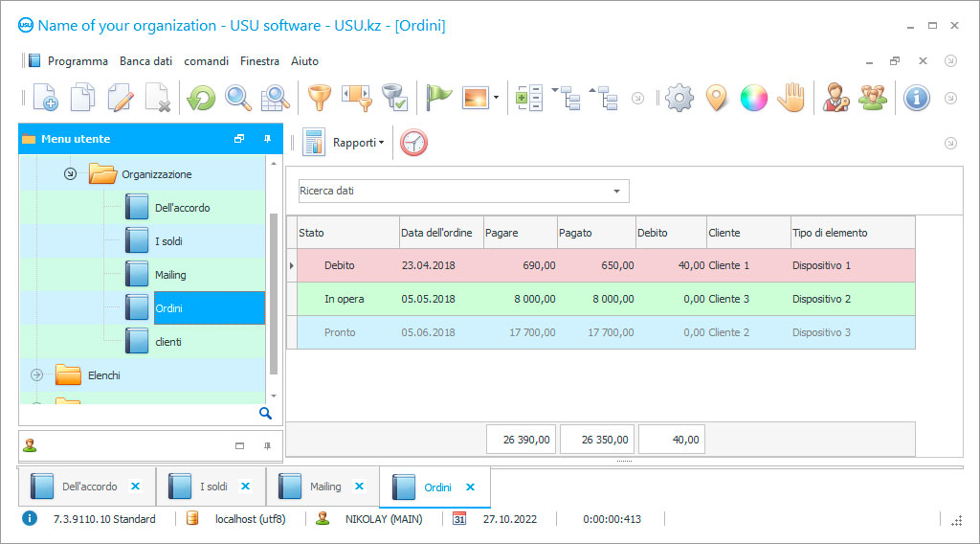
Task: Click the collapse tree nodes icon
Action: click(604, 98)
